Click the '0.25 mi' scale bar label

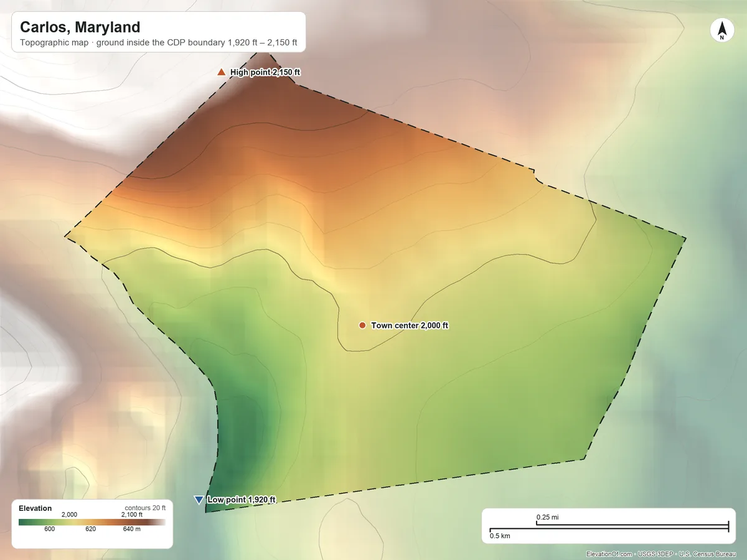click(548, 517)
